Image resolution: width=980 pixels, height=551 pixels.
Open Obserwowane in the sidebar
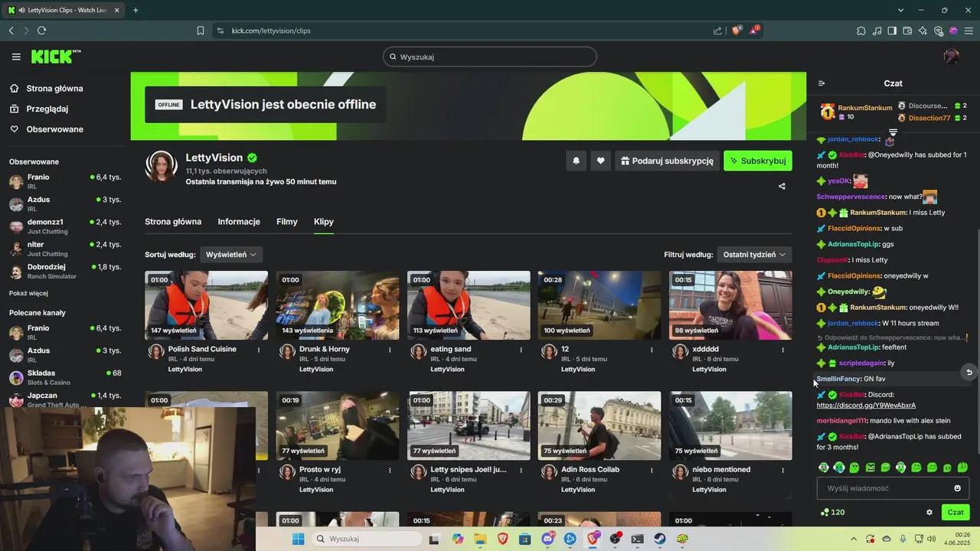(x=55, y=129)
